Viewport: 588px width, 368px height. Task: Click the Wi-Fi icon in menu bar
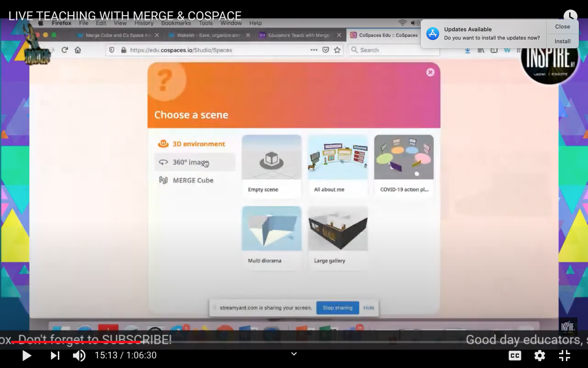(402, 23)
